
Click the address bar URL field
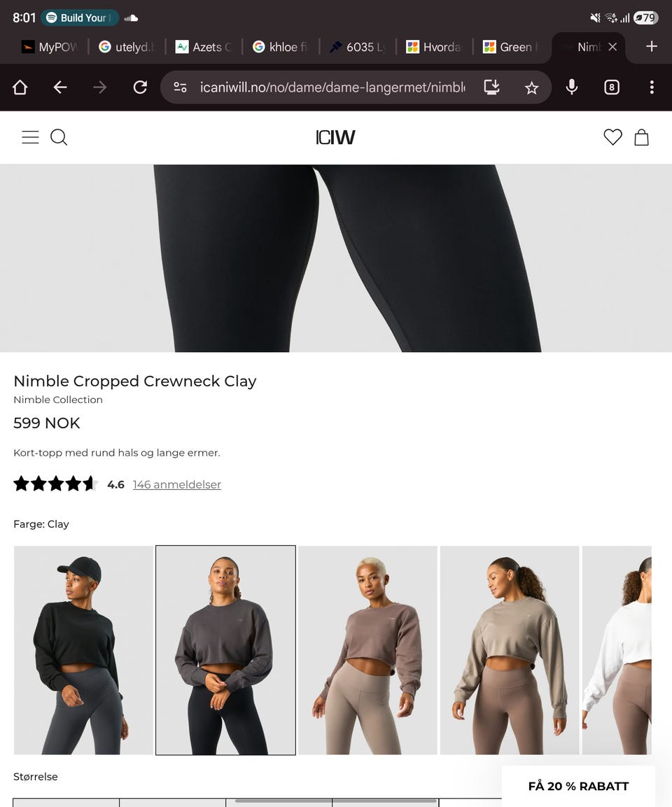point(332,87)
